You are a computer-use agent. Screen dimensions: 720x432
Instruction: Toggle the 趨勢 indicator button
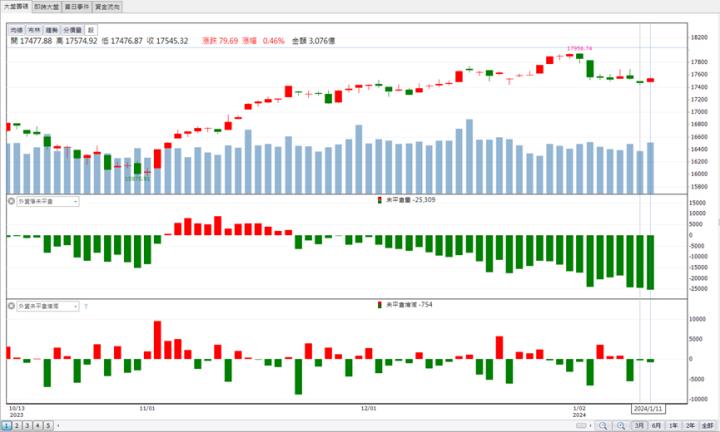click(x=51, y=30)
